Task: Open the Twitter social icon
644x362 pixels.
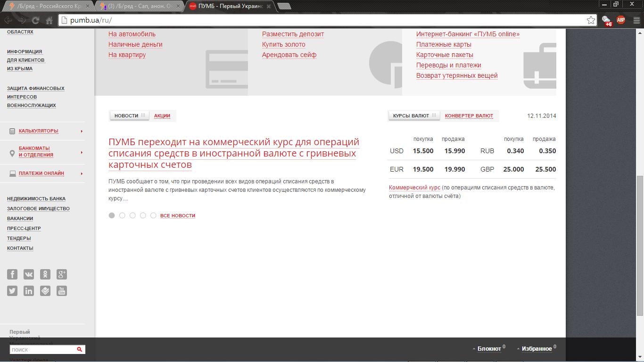Action: click(12, 291)
